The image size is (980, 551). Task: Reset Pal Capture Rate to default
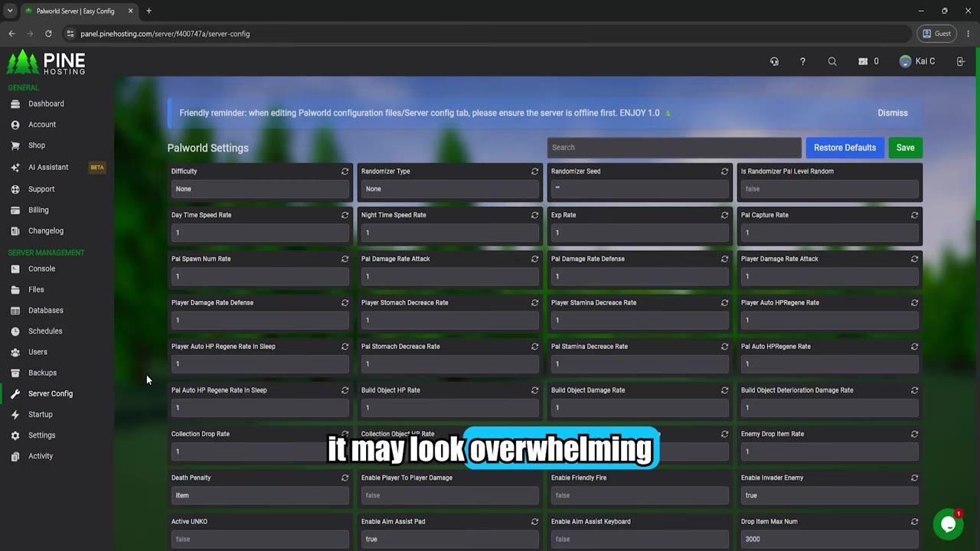click(x=914, y=215)
